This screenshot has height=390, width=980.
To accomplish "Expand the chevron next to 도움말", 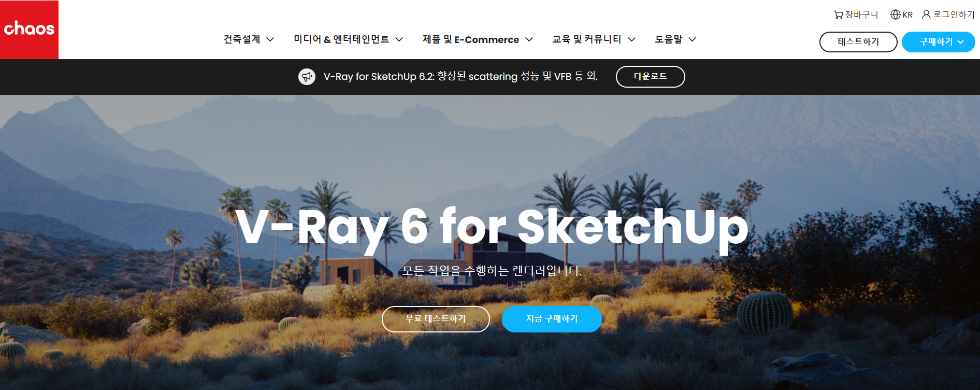I will click(x=692, y=39).
